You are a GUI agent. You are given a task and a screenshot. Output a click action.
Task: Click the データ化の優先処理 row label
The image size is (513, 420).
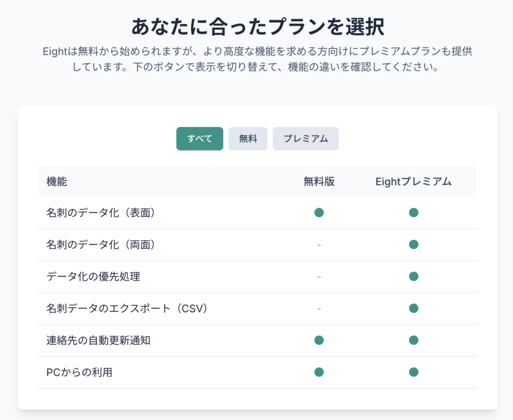[93, 276]
